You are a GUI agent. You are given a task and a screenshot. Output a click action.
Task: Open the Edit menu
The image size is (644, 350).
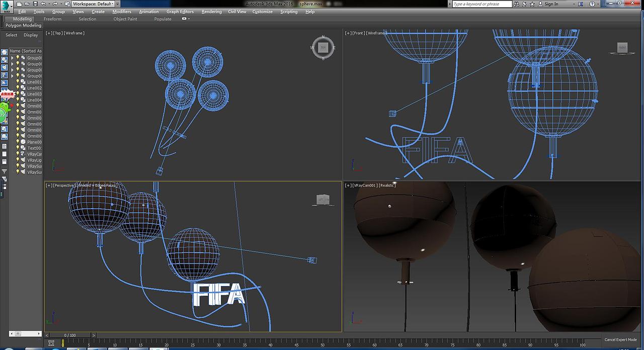coord(22,12)
